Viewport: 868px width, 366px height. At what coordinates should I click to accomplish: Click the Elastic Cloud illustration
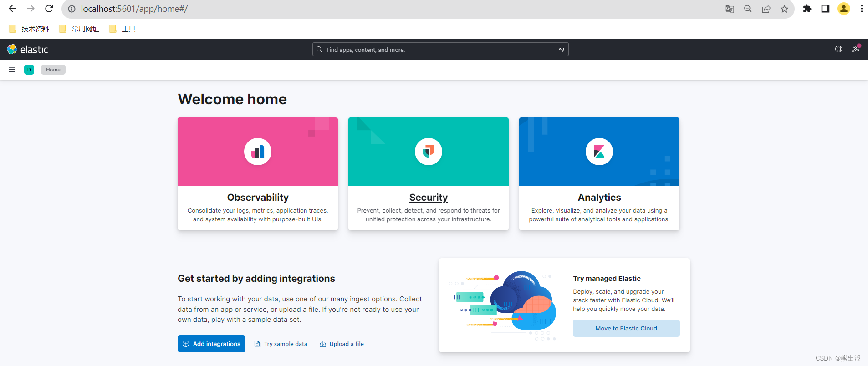[x=503, y=305]
